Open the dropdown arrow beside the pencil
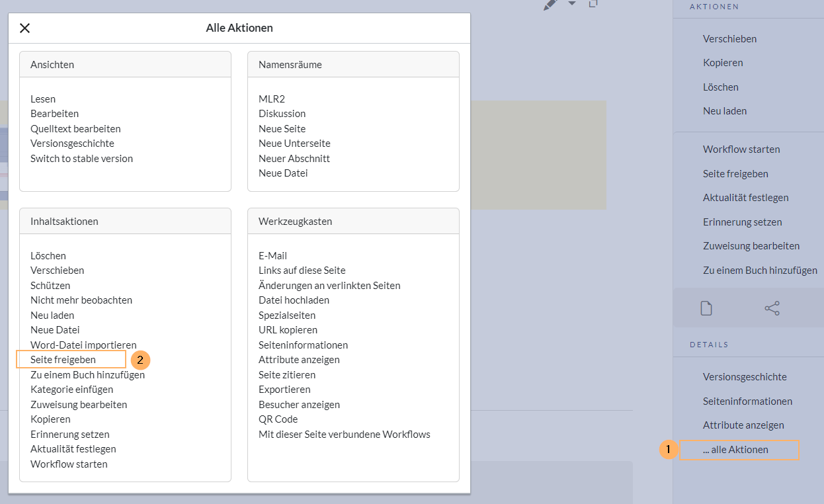This screenshot has width=824, height=504. point(572,4)
